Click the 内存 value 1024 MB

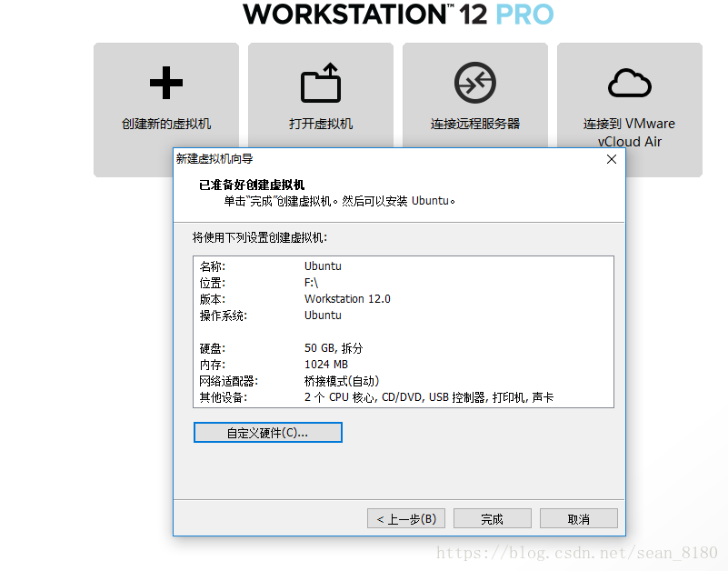click(326, 365)
